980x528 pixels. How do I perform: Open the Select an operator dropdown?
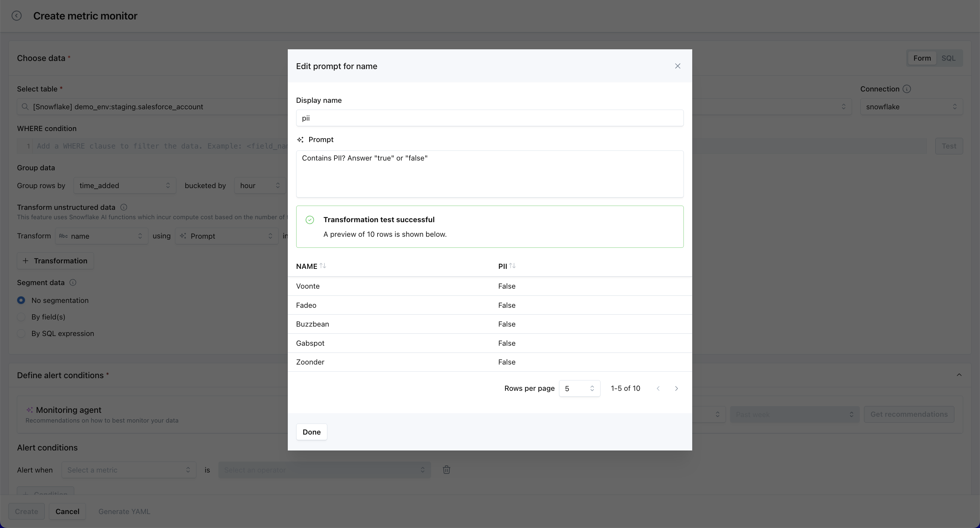coord(324,470)
